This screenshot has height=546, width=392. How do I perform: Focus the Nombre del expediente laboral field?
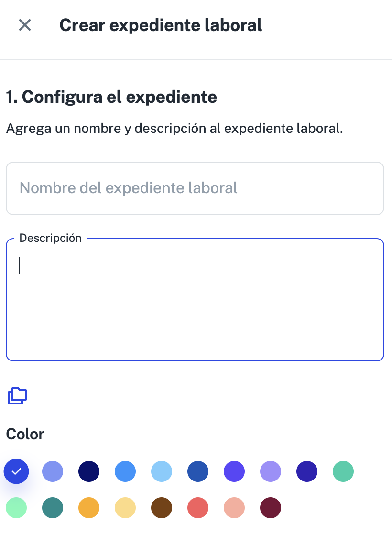[195, 188]
